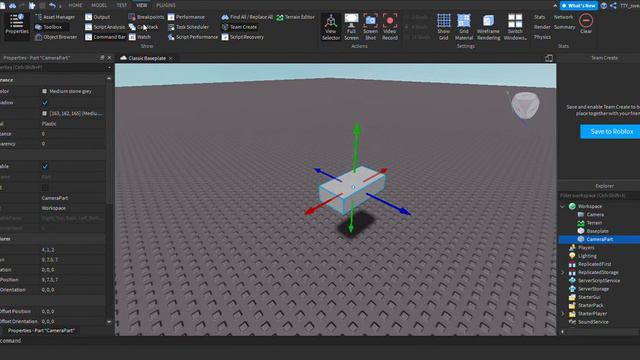The width and height of the screenshot is (640, 360).
Task: Toggle the Team Create panel
Action: coord(239,27)
